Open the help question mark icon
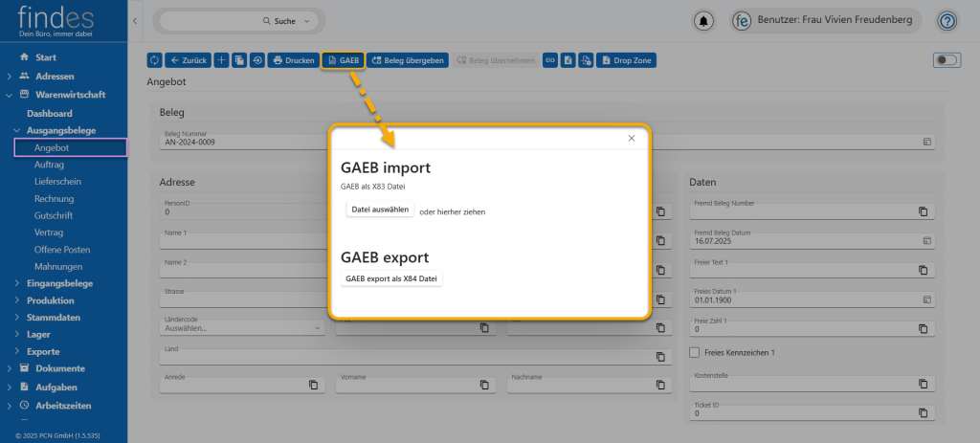This screenshot has height=443, width=980. tap(947, 21)
